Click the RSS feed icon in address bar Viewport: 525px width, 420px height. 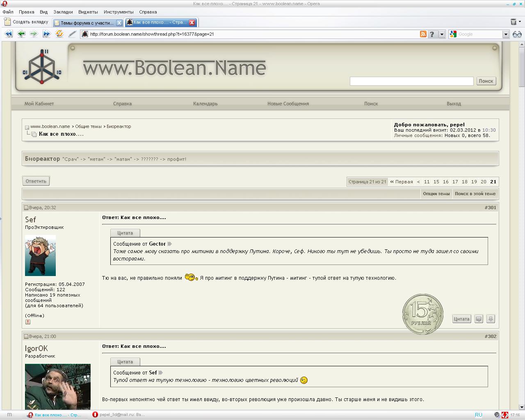pos(423,34)
